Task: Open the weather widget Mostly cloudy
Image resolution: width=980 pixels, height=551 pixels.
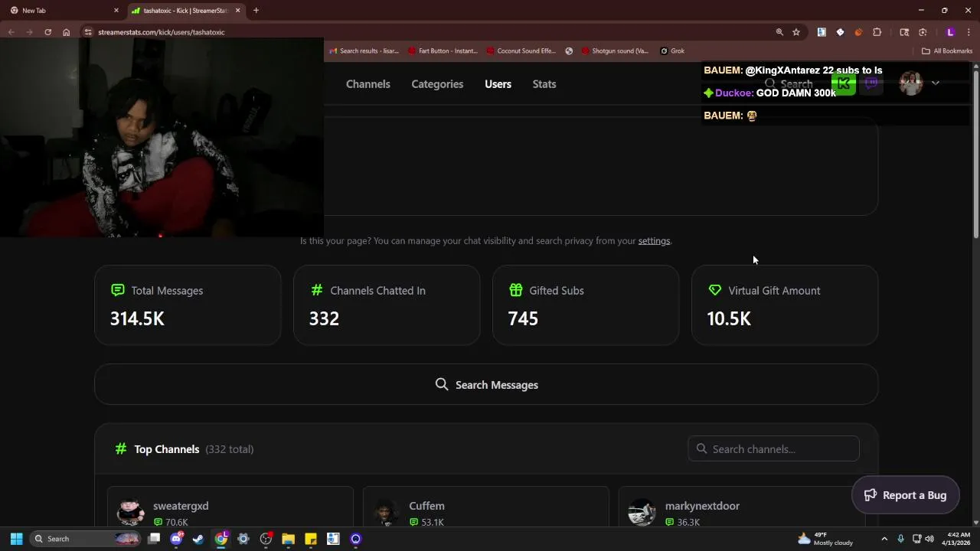Action: [x=825, y=539]
